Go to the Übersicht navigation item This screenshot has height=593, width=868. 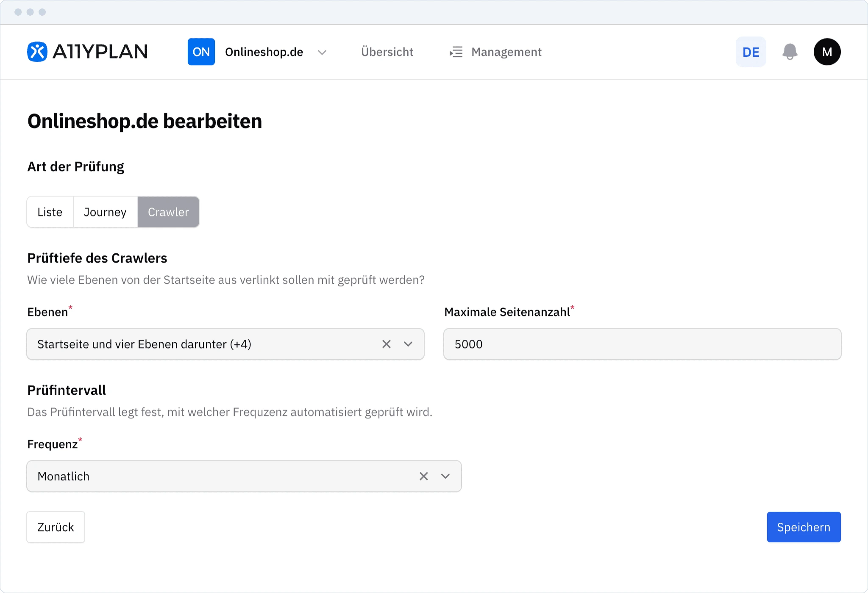pyautogui.click(x=387, y=52)
